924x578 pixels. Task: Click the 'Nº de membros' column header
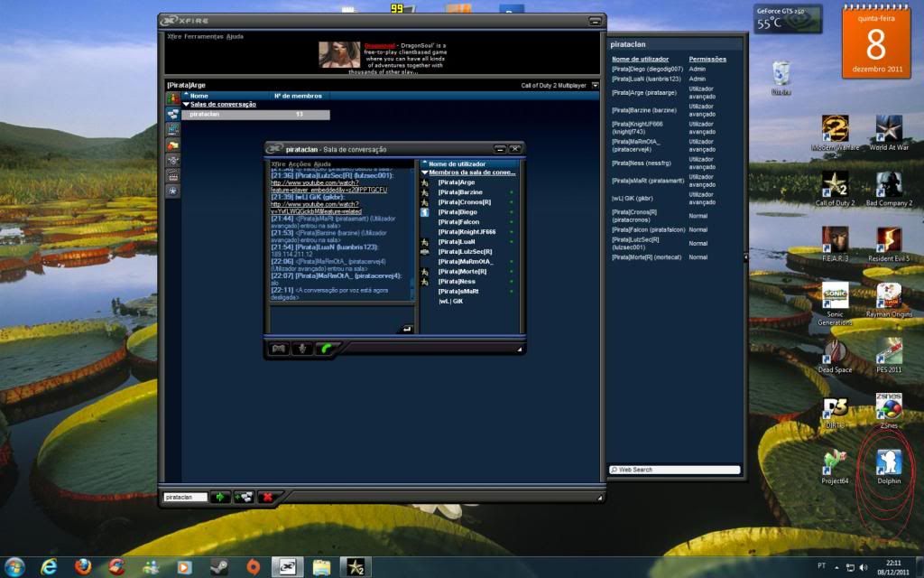coord(298,96)
